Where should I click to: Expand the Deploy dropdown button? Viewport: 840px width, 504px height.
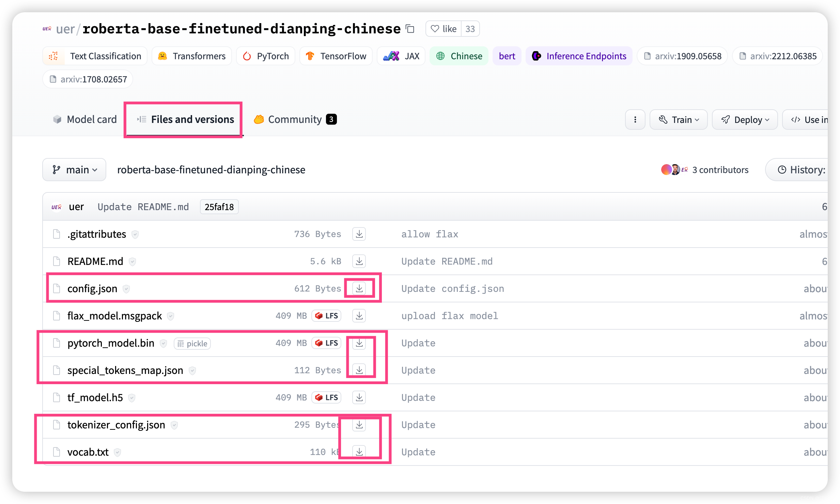click(x=746, y=120)
